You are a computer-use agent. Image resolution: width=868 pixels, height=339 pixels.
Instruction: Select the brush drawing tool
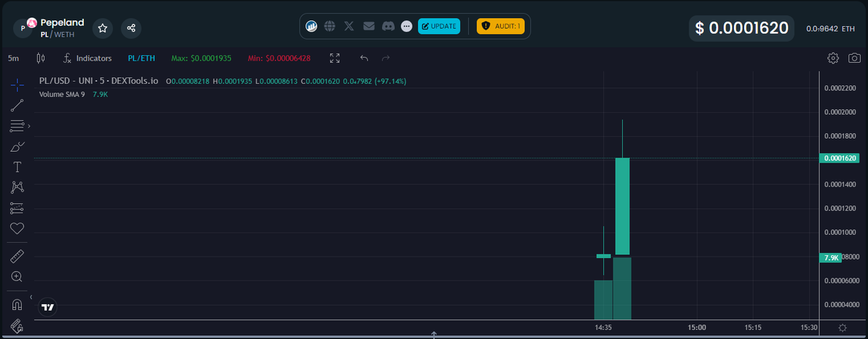(x=17, y=147)
